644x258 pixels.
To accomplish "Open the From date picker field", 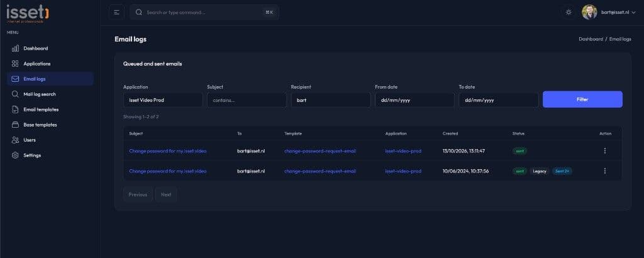I will coord(414,100).
